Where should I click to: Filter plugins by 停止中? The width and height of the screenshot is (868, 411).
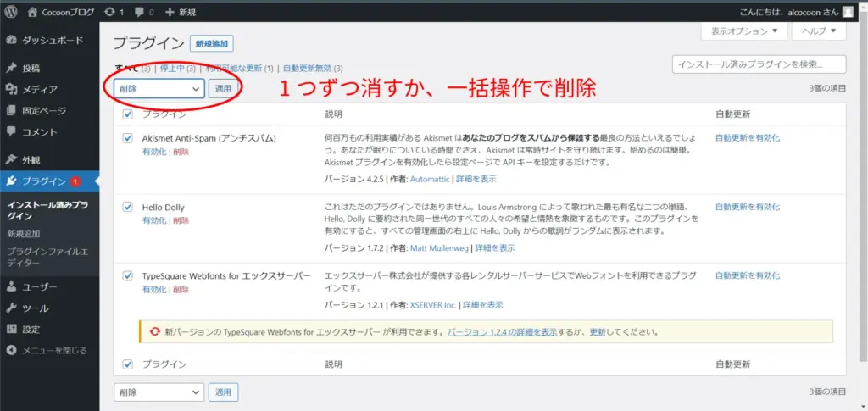(x=171, y=69)
